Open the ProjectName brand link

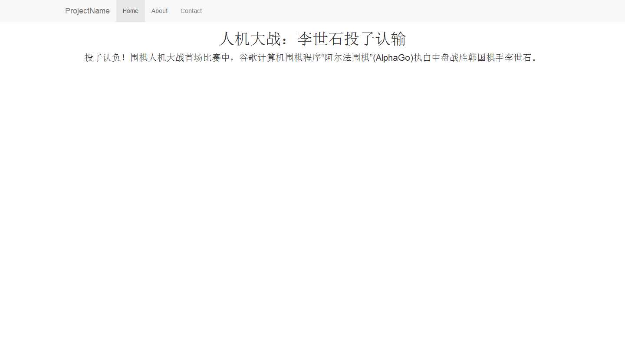point(87,11)
